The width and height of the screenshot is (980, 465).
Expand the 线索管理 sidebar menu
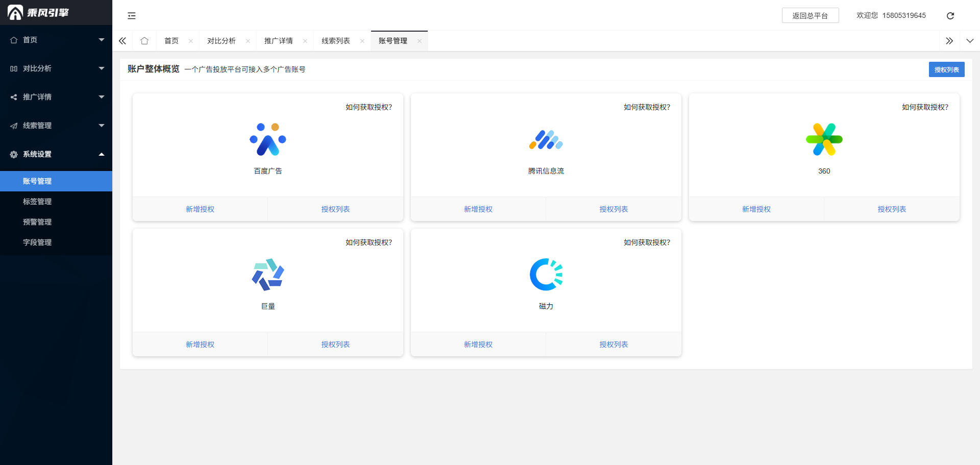(56, 126)
